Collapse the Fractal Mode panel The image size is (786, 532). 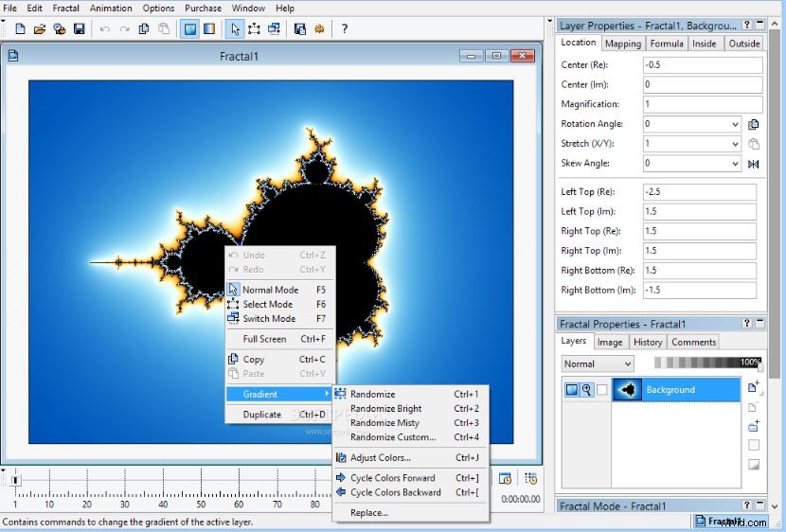pyautogui.click(x=760, y=505)
